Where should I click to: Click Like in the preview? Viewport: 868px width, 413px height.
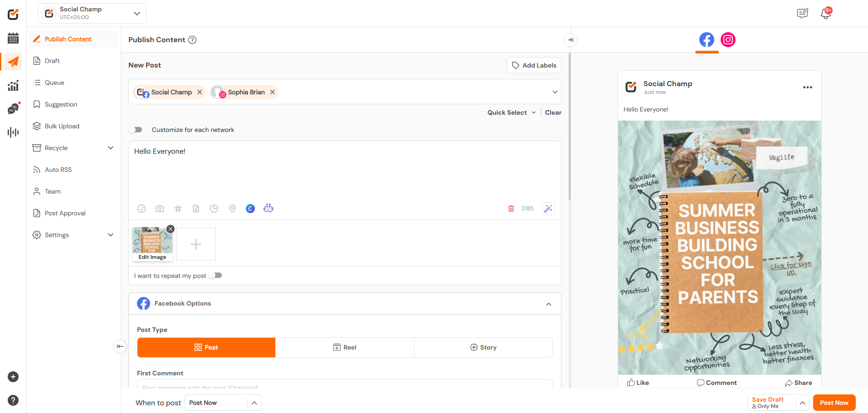tap(638, 383)
